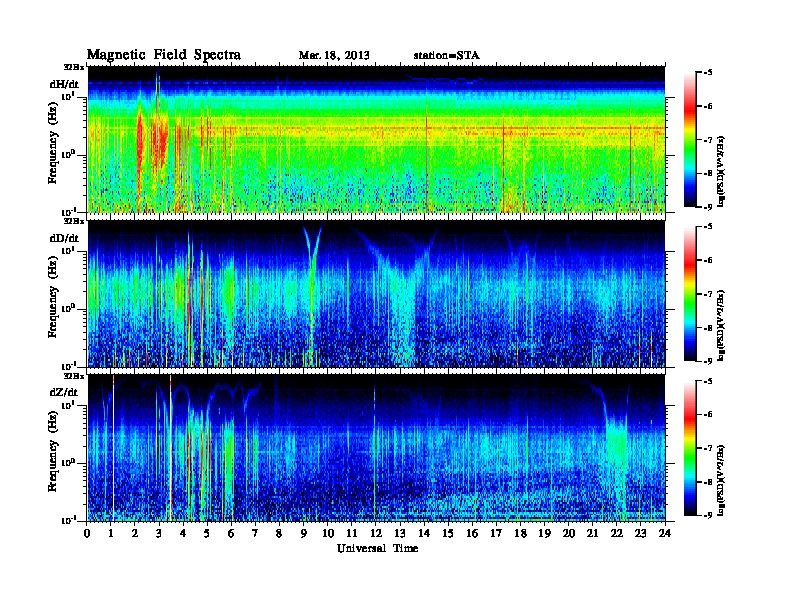Viewport: 792px width, 612px height.
Task: Click hour tick label 1 on time axis
Action: point(111,534)
